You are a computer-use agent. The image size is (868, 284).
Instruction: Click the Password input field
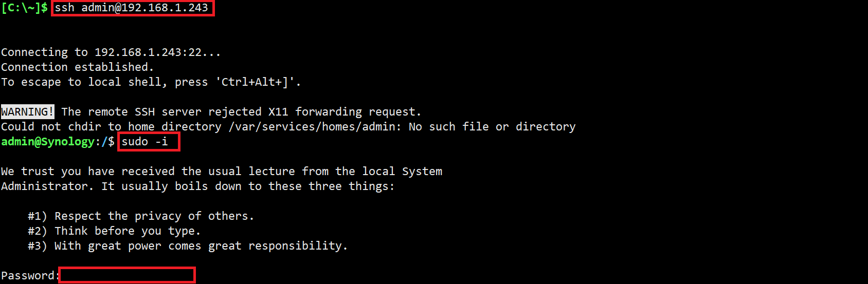coord(127,275)
